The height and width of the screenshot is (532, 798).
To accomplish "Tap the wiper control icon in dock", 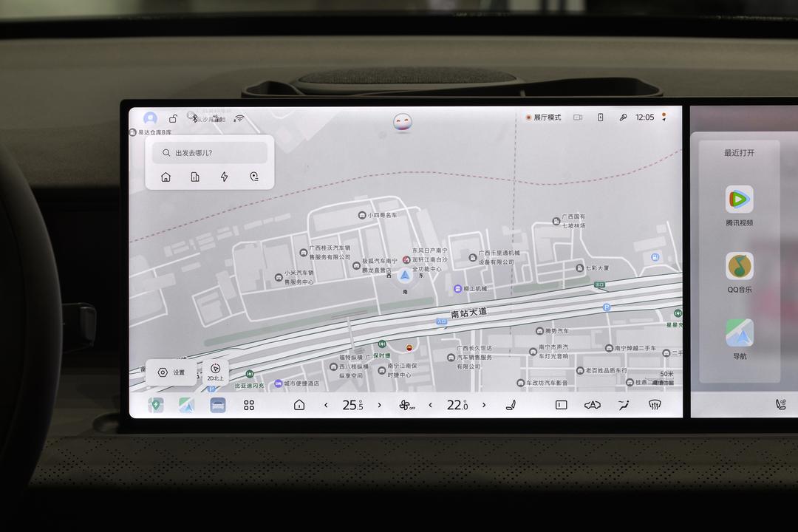I will click(624, 405).
